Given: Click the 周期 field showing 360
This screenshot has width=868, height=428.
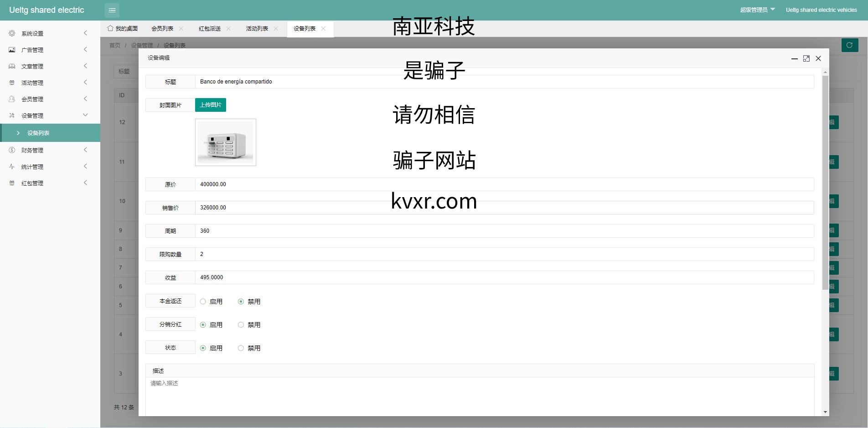Looking at the screenshot, I should coord(504,231).
